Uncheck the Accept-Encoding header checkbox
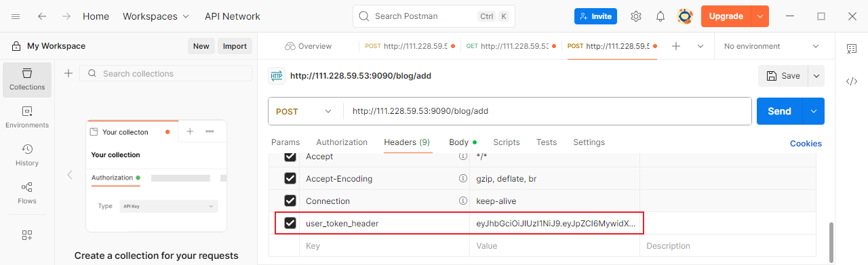The width and height of the screenshot is (868, 265). [290, 179]
